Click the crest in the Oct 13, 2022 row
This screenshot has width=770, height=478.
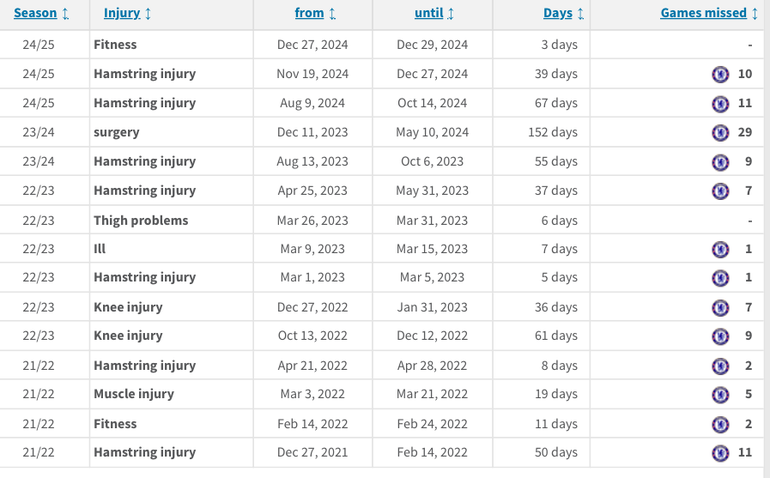click(x=720, y=336)
